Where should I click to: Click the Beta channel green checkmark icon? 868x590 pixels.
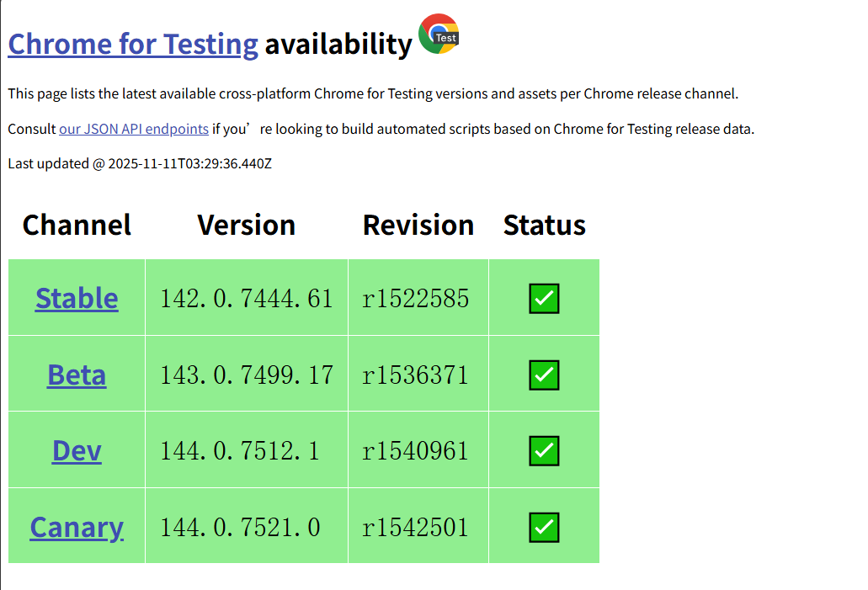pyautogui.click(x=544, y=375)
